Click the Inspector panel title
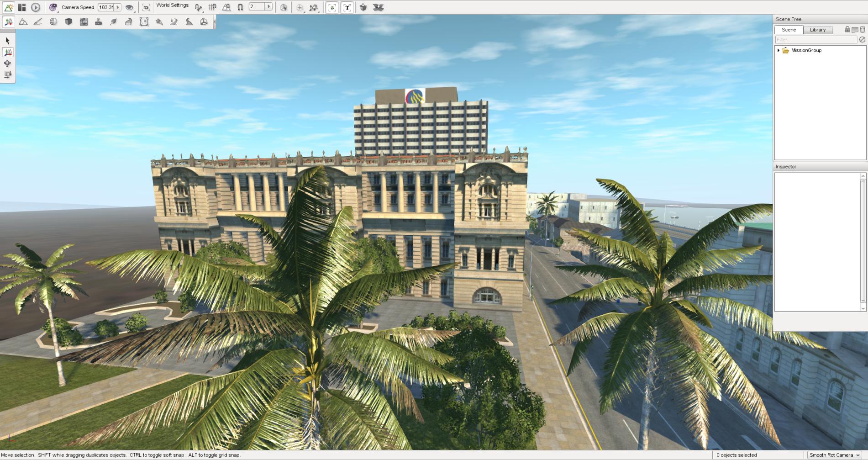 point(786,167)
